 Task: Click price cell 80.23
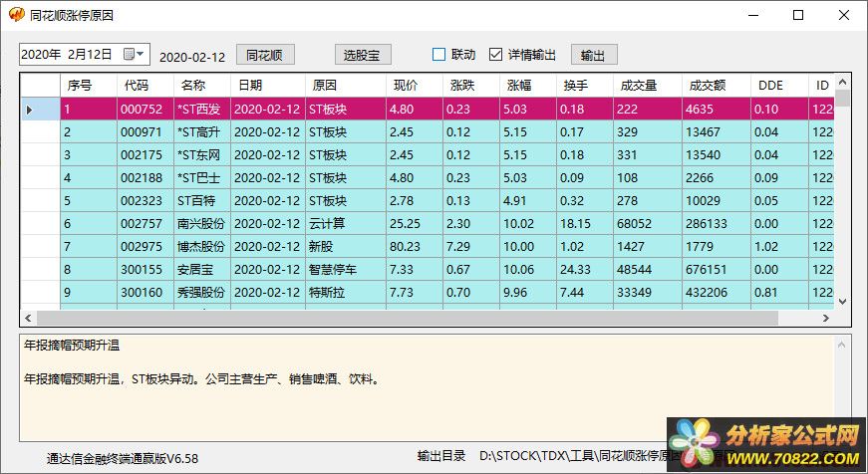coord(415,246)
